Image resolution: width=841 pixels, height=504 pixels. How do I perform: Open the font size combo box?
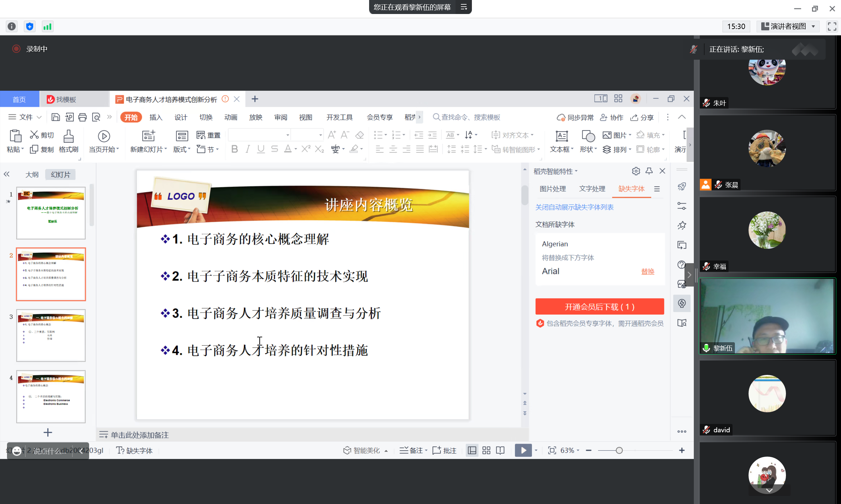307,135
